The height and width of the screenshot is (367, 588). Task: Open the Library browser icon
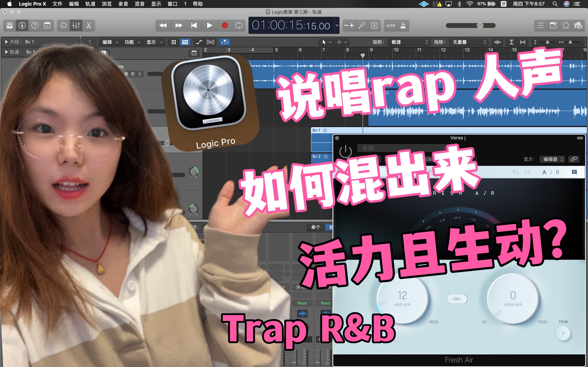(9, 25)
